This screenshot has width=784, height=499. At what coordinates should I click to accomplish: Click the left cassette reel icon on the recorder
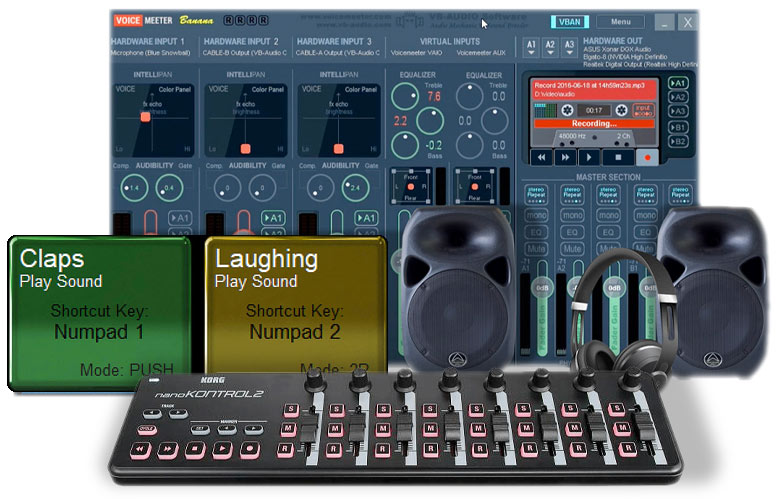pyautogui.click(x=567, y=110)
